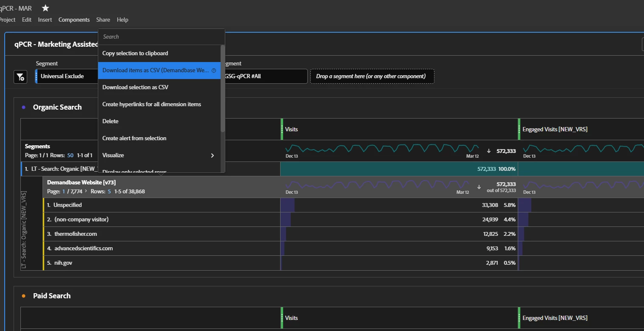This screenshot has height=331, width=644.
Task: Choose Download selection as CSV
Action: point(159,88)
